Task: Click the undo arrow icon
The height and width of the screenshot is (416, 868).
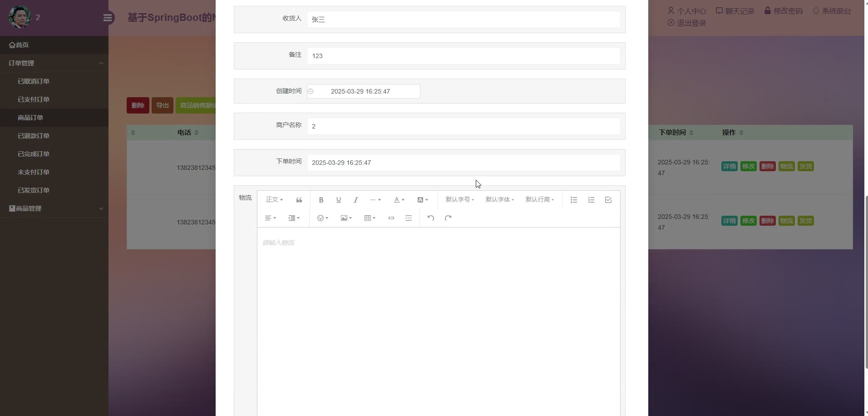Action: 430,218
